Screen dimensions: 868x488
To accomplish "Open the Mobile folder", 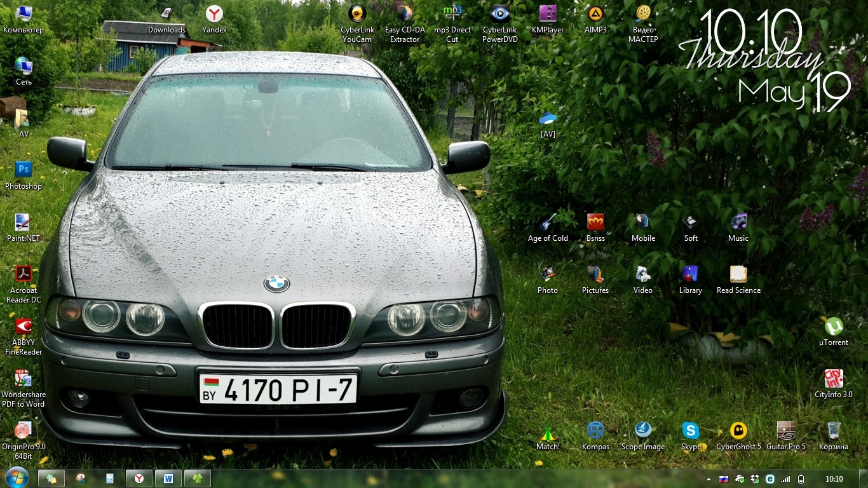I will click(643, 227).
